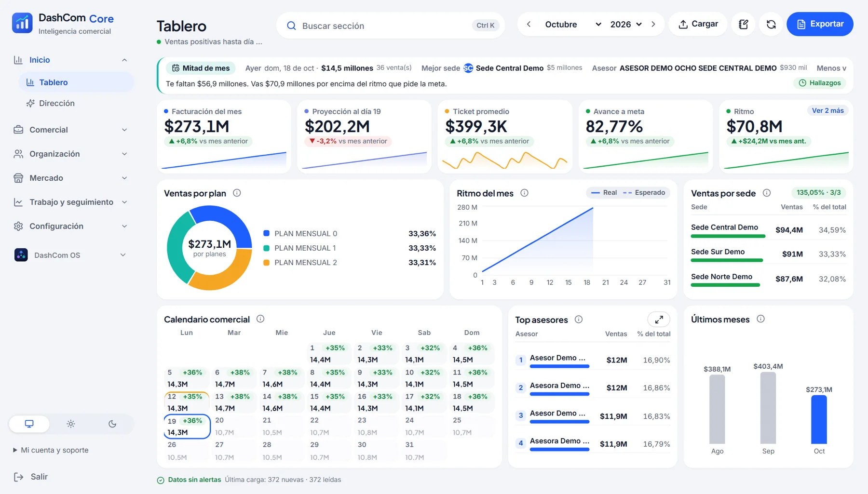Focus the Buscar sección search field
This screenshot has height=494, width=868.
click(x=391, y=26)
